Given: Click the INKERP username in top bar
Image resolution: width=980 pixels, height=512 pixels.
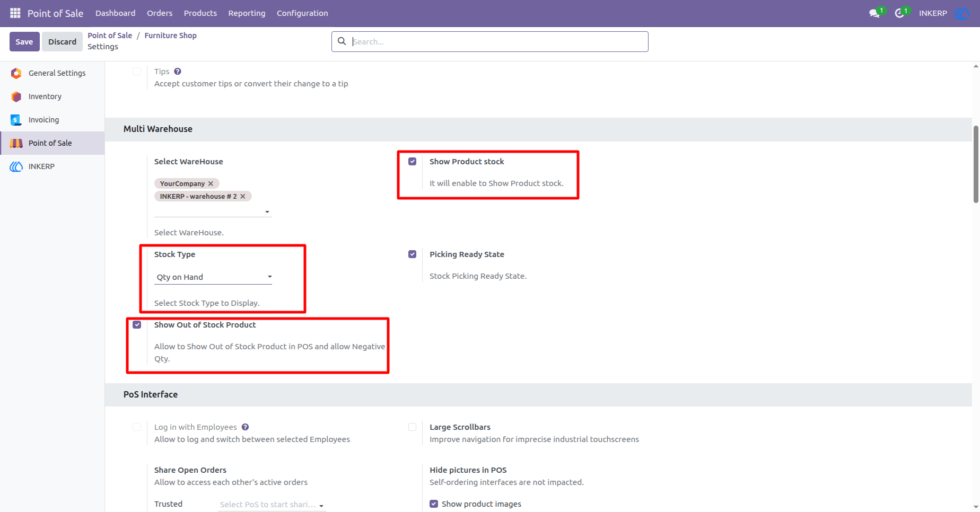Looking at the screenshot, I should (933, 13).
